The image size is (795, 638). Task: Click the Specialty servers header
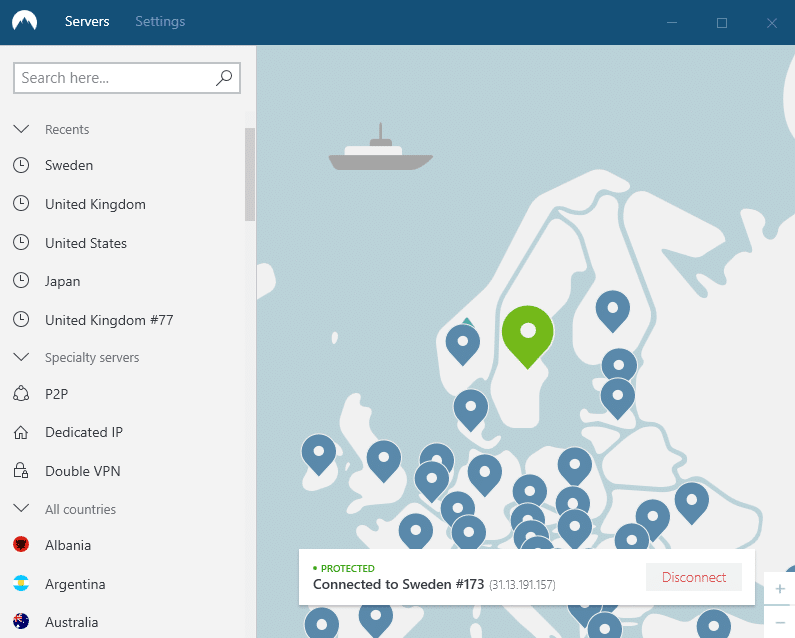tap(92, 358)
